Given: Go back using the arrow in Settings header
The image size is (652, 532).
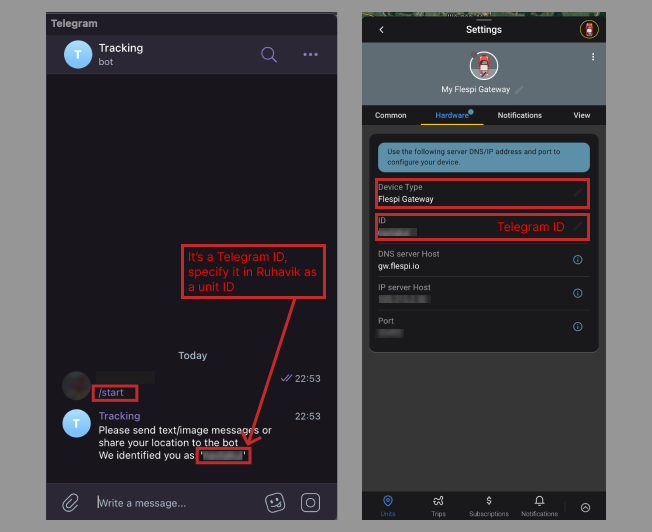Looking at the screenshot, I should point(382,30).
